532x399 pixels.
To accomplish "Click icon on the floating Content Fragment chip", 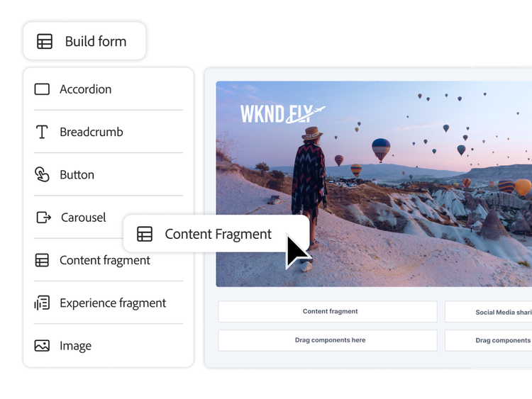I will pyautogui.click(x=145, y=234).
